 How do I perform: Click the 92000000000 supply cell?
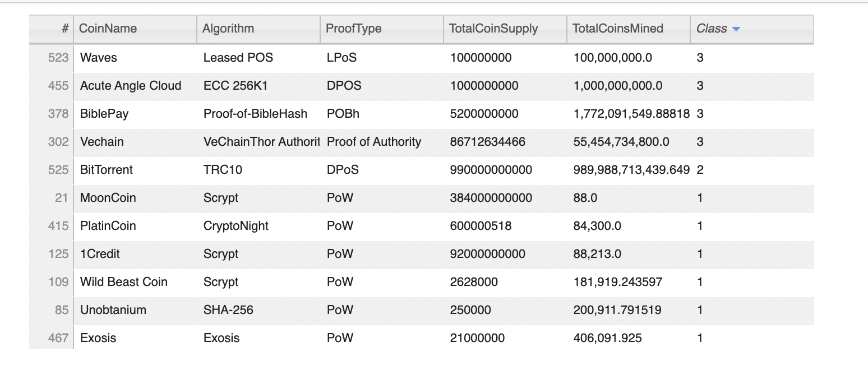coord(505,254)
